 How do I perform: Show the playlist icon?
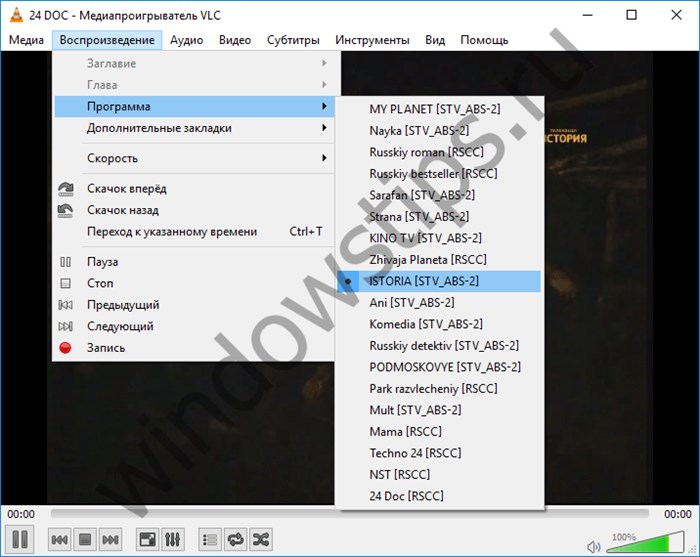(x=209, y=540)
